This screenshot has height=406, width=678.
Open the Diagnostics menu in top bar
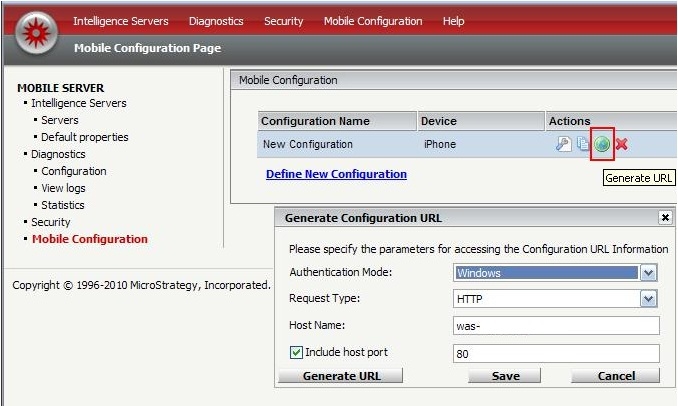pos(216,21)
